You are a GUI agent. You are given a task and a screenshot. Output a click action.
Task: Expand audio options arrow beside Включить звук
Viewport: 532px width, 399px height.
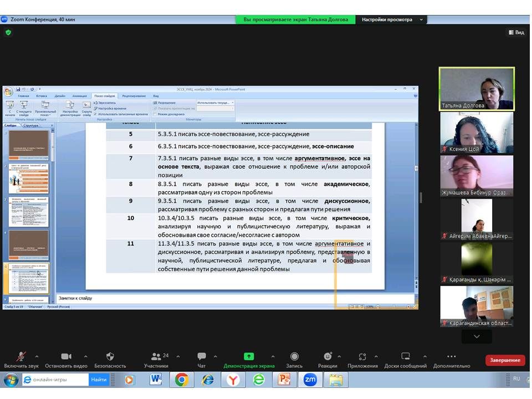37,356
